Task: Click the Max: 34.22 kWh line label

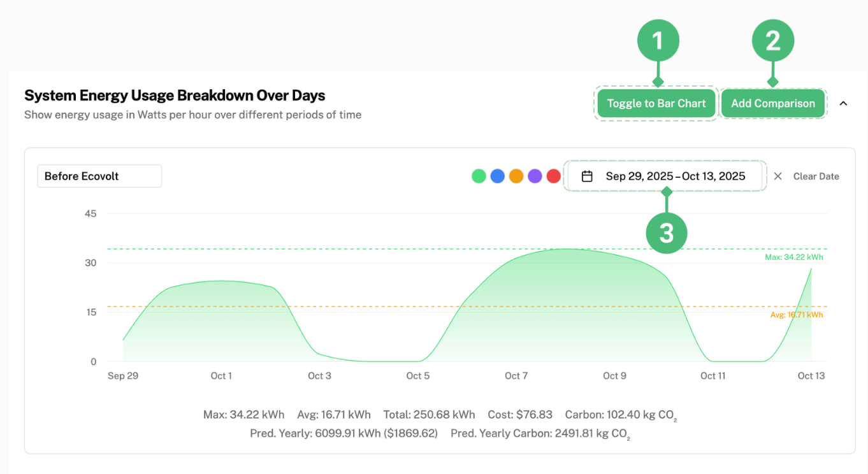Action: (x=793, y=257)
